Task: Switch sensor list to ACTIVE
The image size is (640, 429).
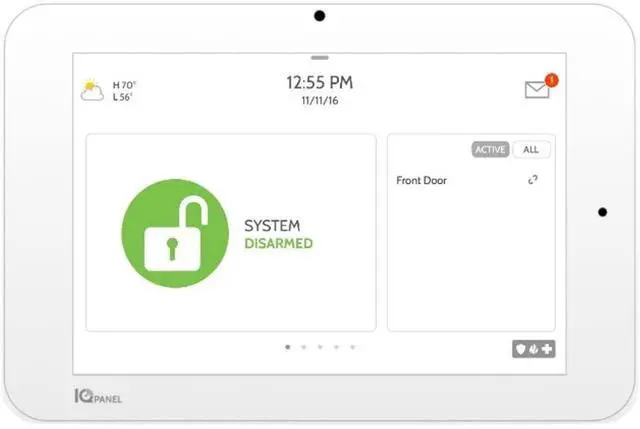Action: 490,149
